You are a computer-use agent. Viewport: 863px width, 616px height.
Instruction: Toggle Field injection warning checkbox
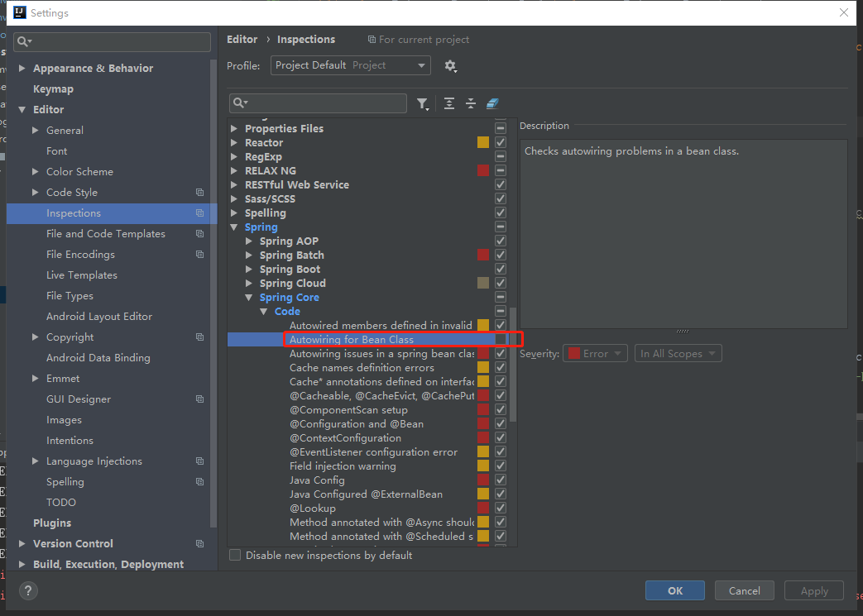pos(501,466)
